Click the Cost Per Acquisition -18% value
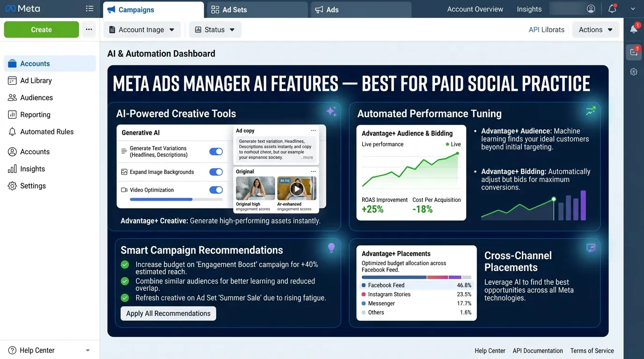The height and width of the screenshot is (359, 644). click(x=423, y=209)
